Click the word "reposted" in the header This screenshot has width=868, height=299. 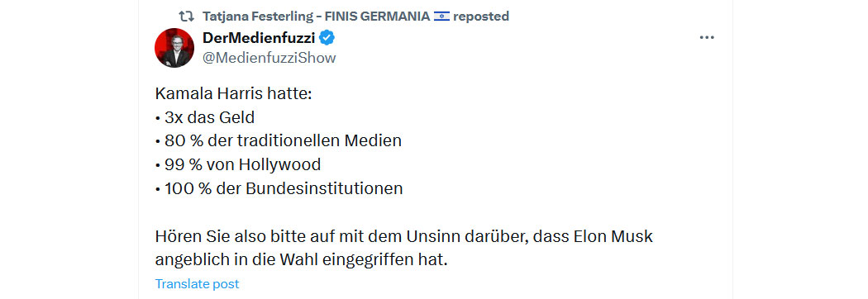tap(481, 16)
